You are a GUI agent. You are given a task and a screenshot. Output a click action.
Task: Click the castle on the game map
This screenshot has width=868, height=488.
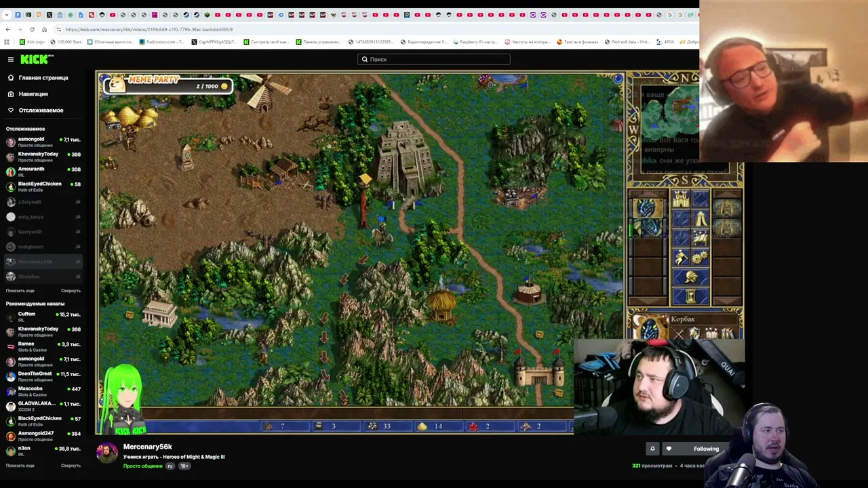[539, 372]
